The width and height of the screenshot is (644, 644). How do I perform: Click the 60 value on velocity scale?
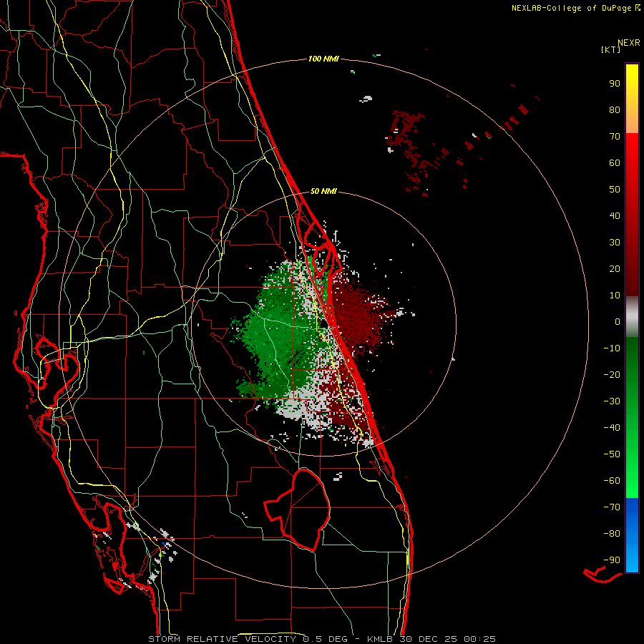click(615, 163)
